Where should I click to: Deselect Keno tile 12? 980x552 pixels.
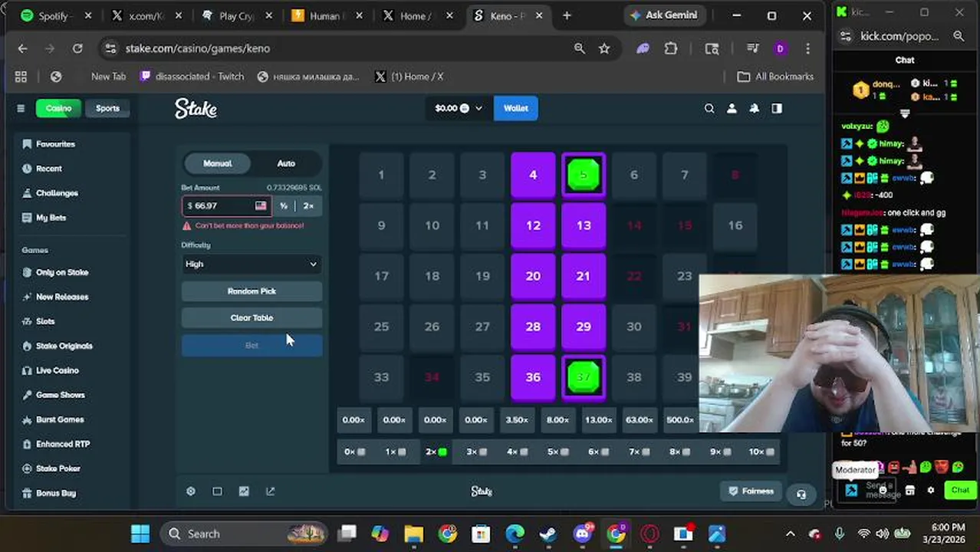[533, 225]
